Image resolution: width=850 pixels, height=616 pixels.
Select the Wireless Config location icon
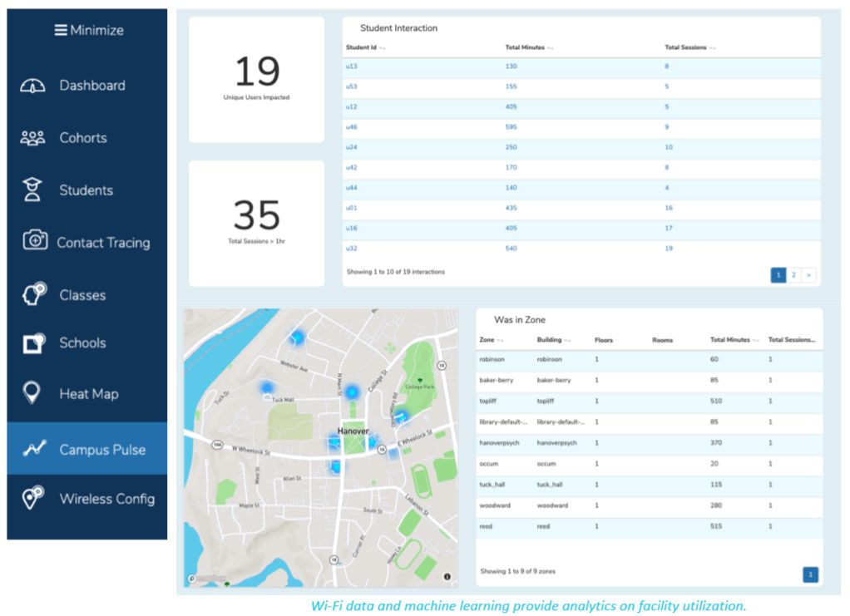tap(32, 498)
